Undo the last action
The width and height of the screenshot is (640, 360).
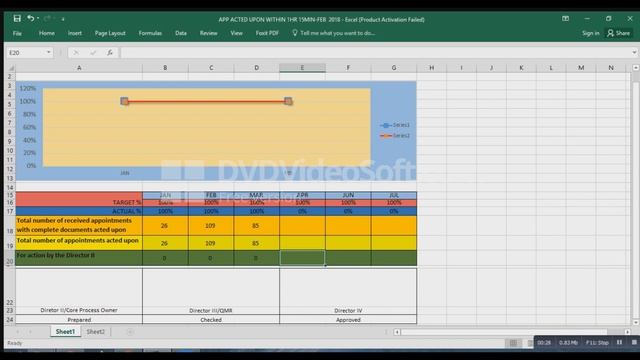(x=30, y=18)
